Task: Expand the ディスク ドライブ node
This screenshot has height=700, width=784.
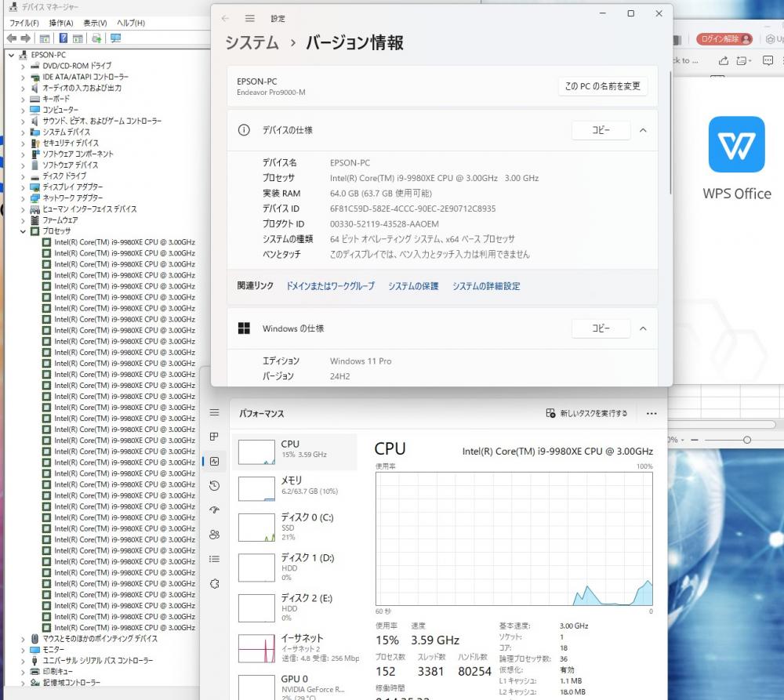Action: [x=23, y=176]
